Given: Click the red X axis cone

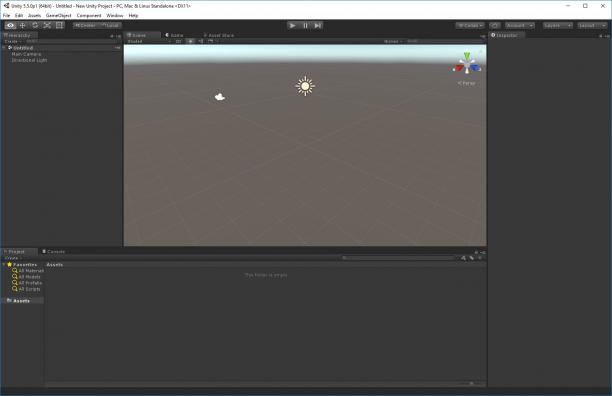Looking at the screenshot, I should pyautogui.click(x=459, y=68).
